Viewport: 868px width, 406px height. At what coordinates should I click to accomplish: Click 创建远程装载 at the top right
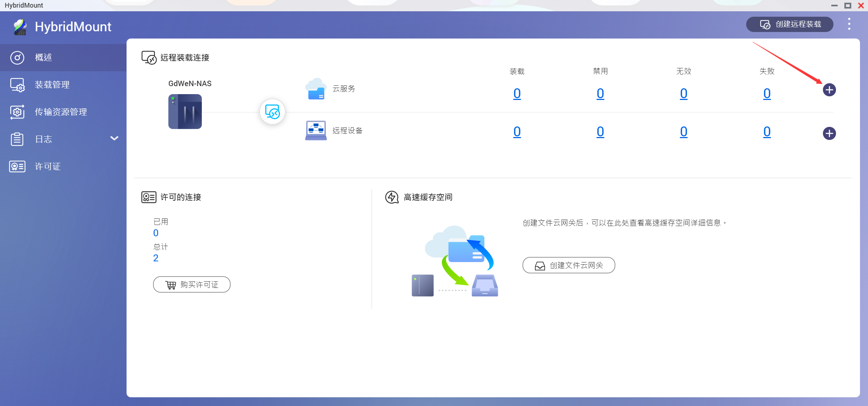[x=789, y=24]
